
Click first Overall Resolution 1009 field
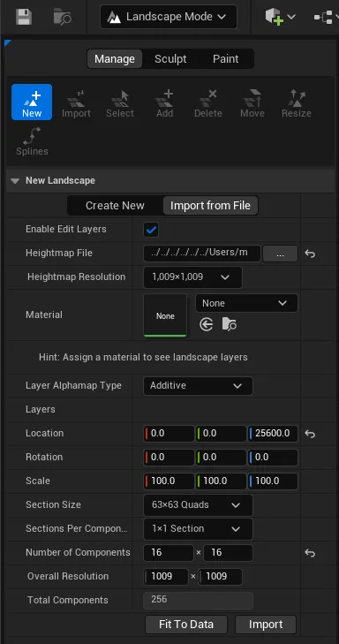(166, 577)
